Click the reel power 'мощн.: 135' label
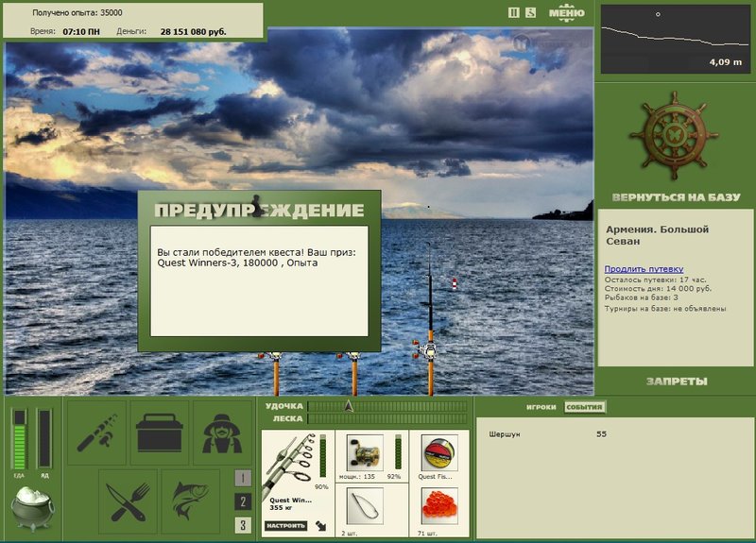756x543 pixels. [x=357, y=477]
